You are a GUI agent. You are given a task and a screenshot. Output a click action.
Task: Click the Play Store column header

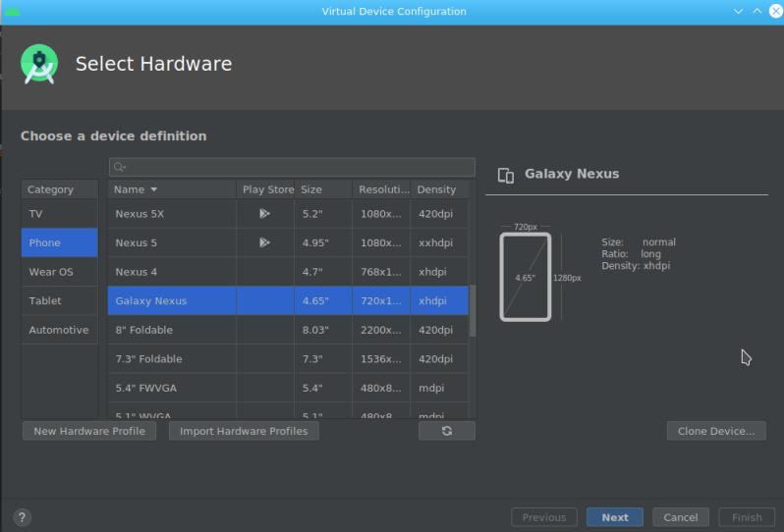pos(265,189)
